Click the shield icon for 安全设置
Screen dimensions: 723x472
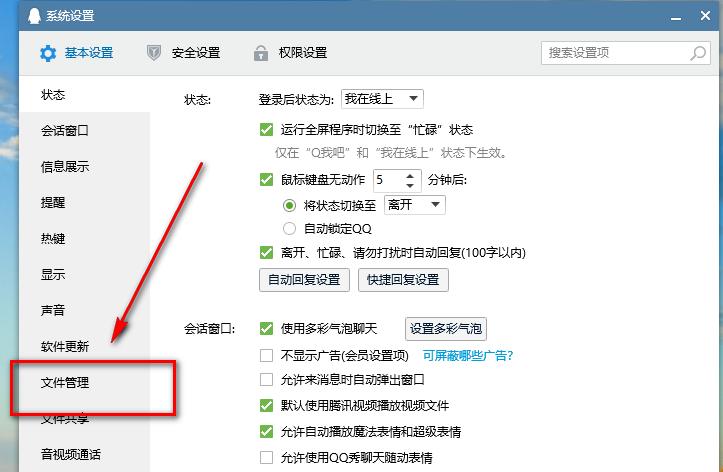(154, 53)
